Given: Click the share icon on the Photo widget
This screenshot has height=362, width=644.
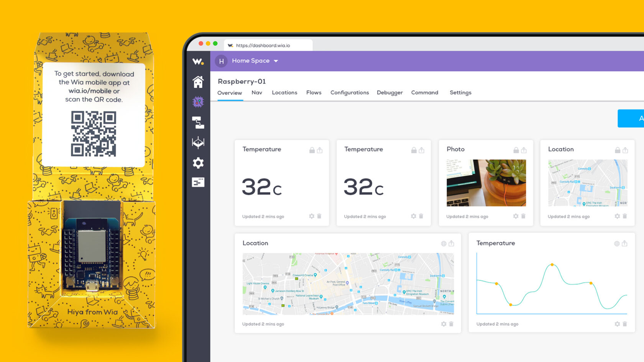Looking at the screenshot, I should (524, 150).
